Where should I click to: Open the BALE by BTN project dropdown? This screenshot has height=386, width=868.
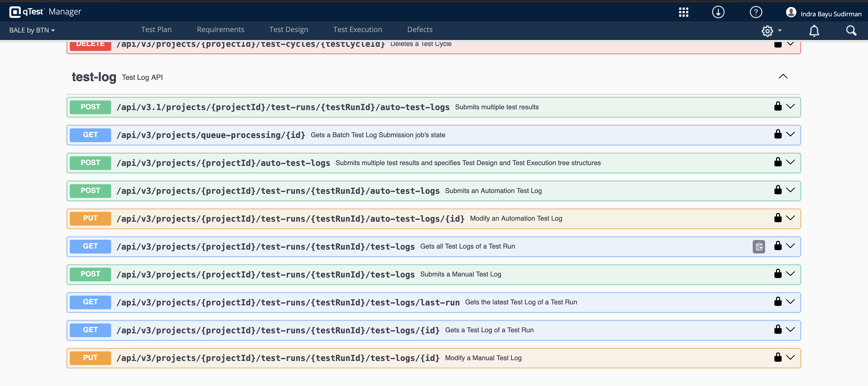[32, 30]
